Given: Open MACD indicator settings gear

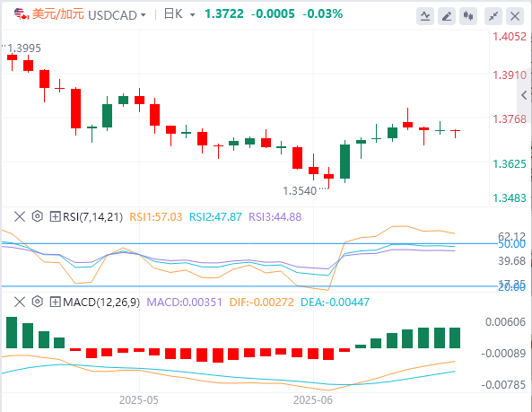Looking at the screenshot, I should 38,302.
